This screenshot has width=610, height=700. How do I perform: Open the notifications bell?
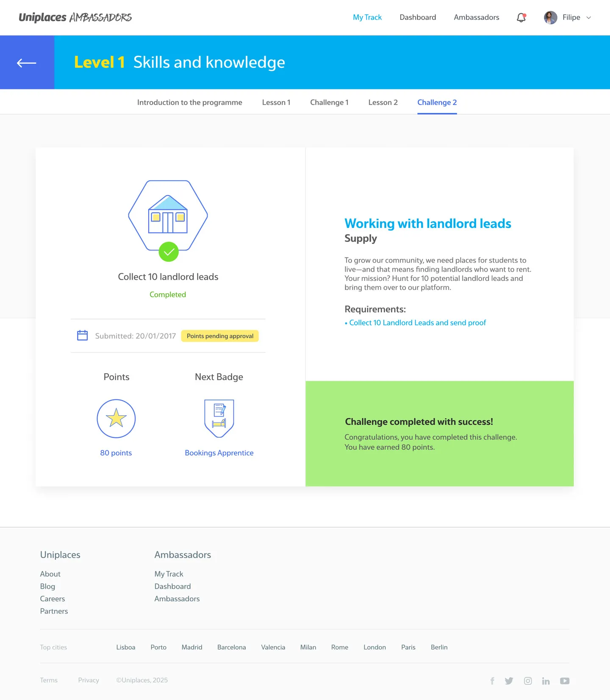tap(521, 17)
